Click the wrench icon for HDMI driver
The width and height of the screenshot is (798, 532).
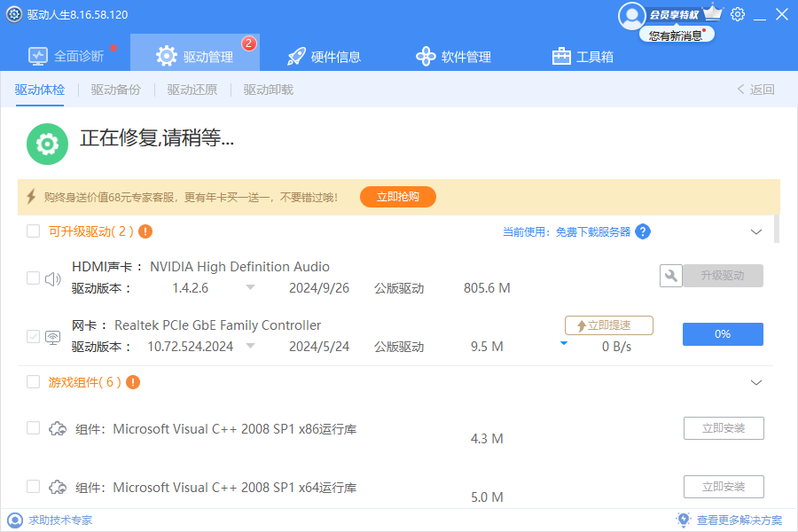coord(670,276)
